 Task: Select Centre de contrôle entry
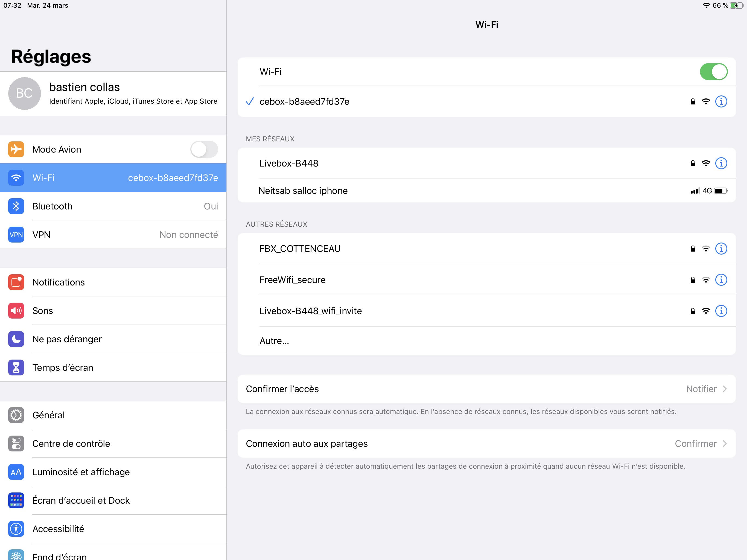pyautogui.click(x=71, y=444)
